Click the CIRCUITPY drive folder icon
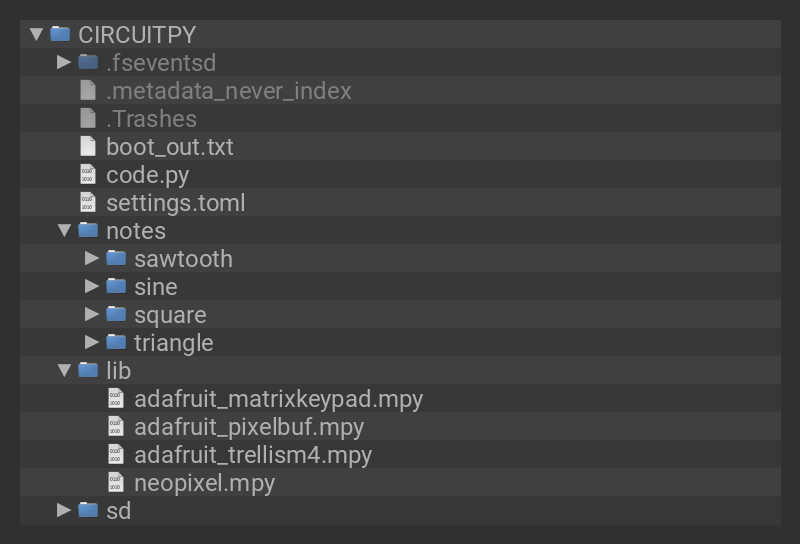 (60, 35)
